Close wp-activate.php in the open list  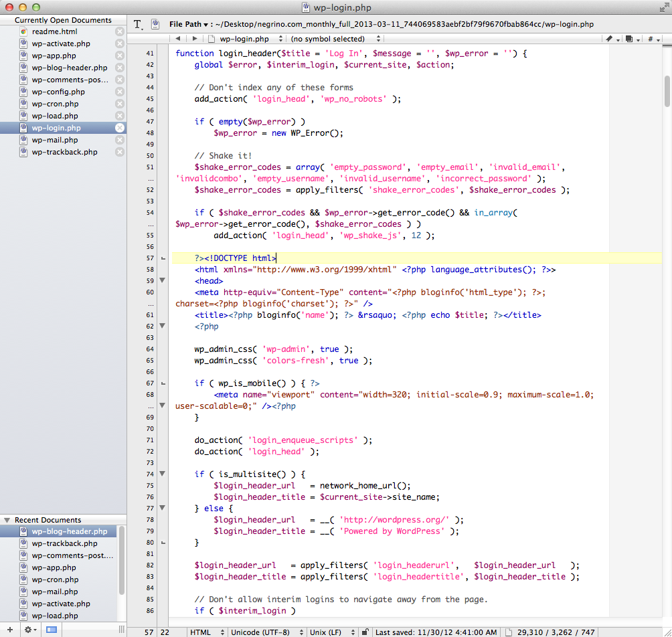click(x=120, y=43)
